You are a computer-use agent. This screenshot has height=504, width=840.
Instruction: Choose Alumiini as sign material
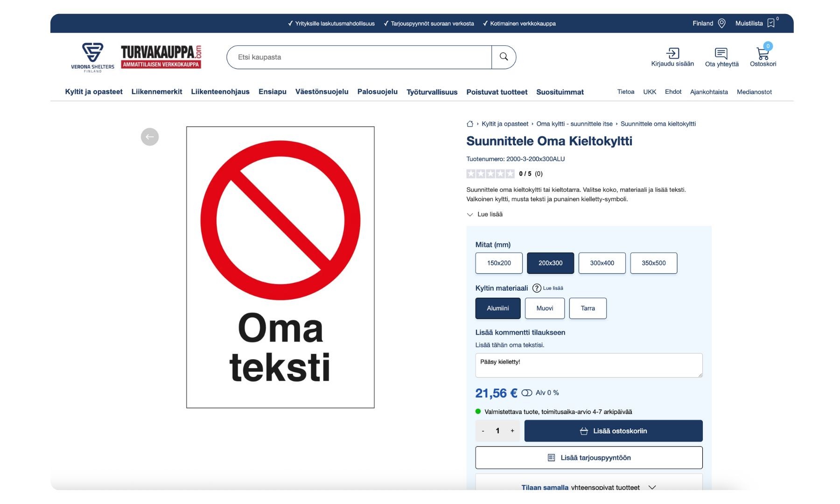click(x=498, y=308)
